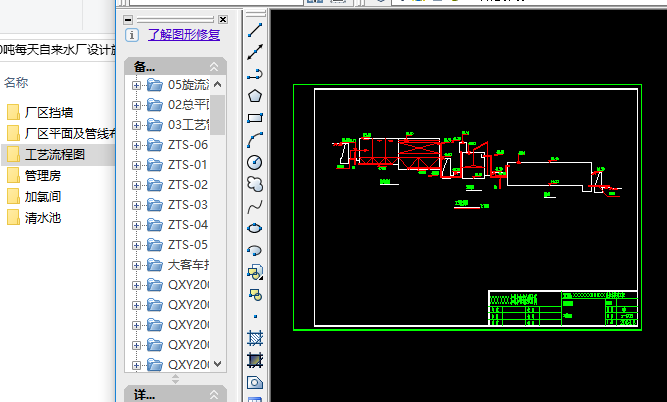Viewport: 667px width, 402px height.
Task: Select the Spline tool
Action: [x=255, y=207]
